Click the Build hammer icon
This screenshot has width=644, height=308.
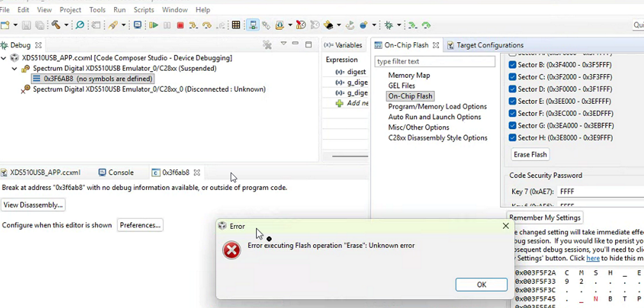56,25
